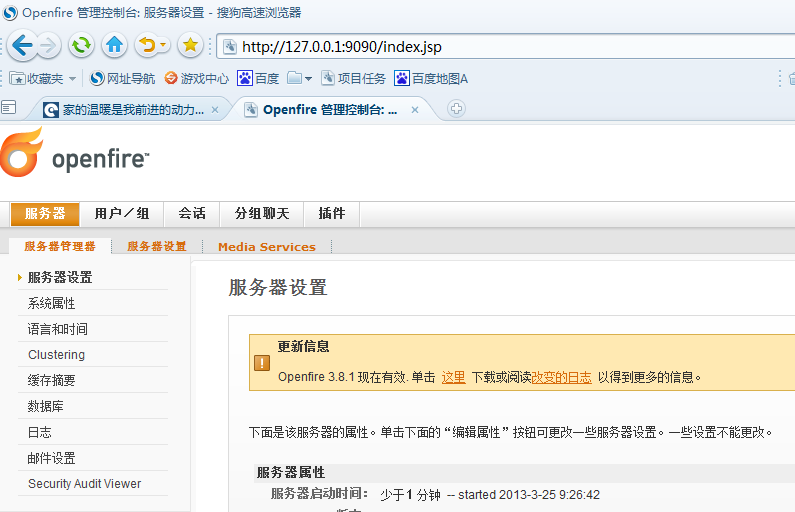This screenshot has width=795, height=512.
Task: Close the 家的温暖是我前进的动力 tab
Action: coord(215,109)
